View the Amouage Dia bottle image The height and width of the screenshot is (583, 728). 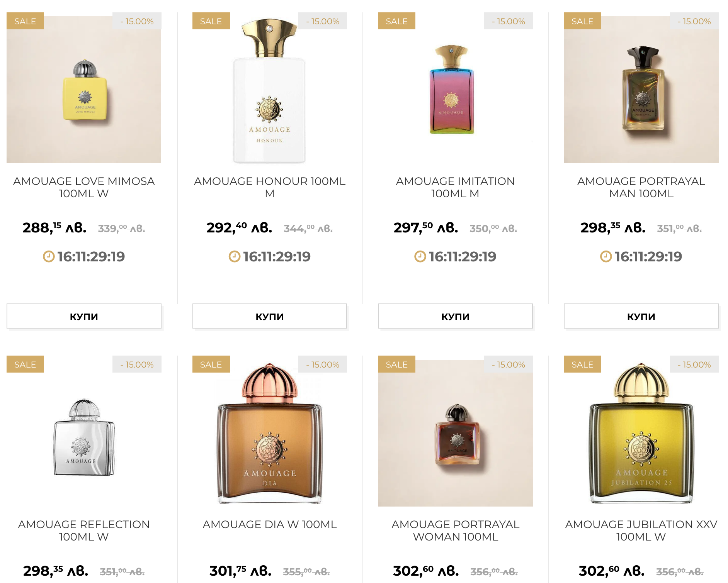[x=269, y=433]
